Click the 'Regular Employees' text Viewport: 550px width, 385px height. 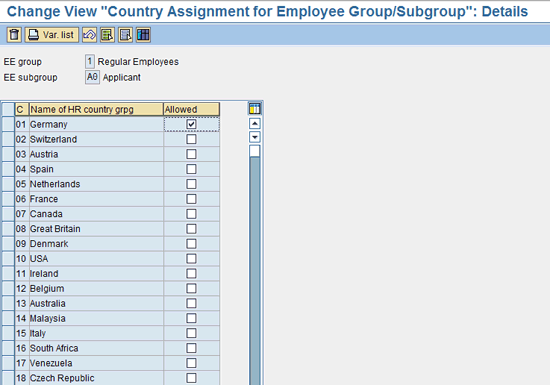(x=138, y=62)
